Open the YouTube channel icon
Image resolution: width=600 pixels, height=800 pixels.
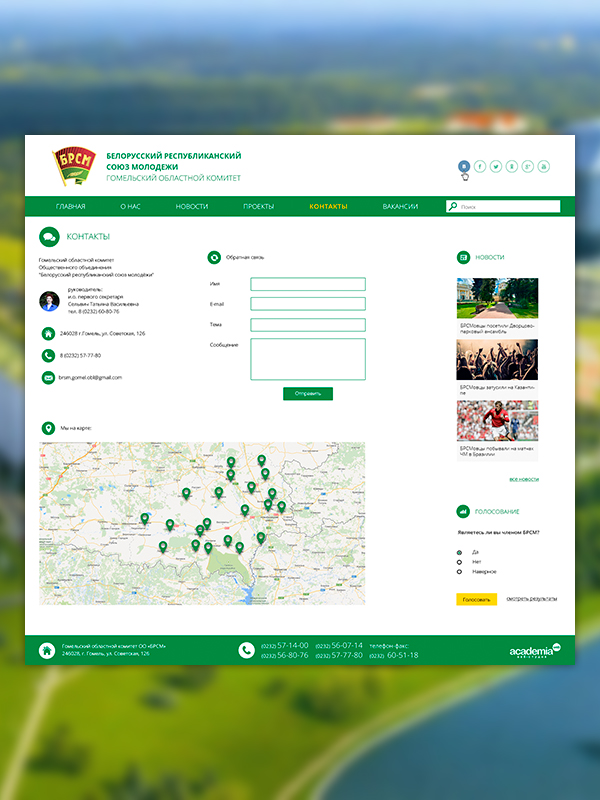click(544, 166)
